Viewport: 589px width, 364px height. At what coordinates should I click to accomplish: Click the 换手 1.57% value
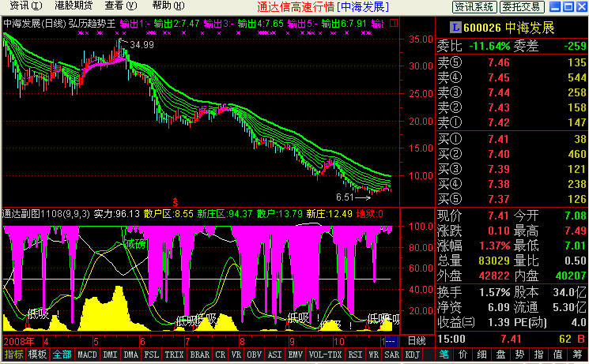point(494,292)
